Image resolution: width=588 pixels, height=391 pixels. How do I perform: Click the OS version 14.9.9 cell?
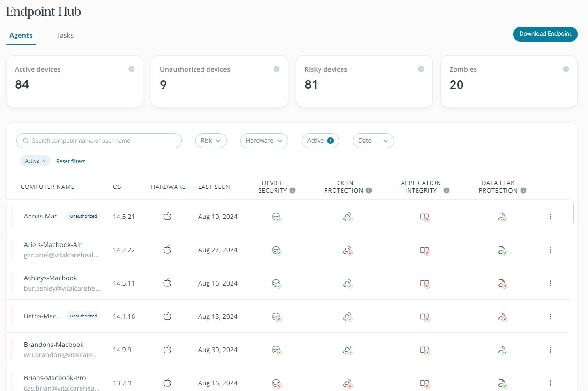tap(122, 350)
